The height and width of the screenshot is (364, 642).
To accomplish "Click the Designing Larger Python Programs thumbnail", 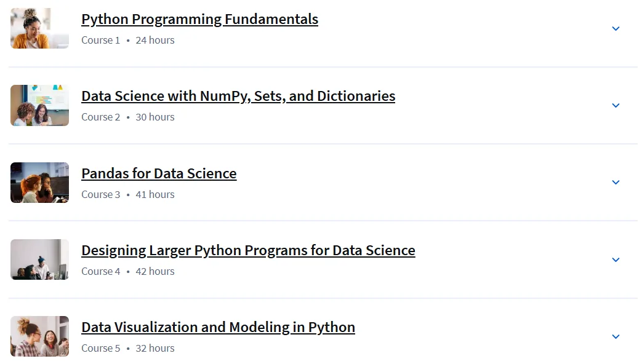I will (40, 259).
